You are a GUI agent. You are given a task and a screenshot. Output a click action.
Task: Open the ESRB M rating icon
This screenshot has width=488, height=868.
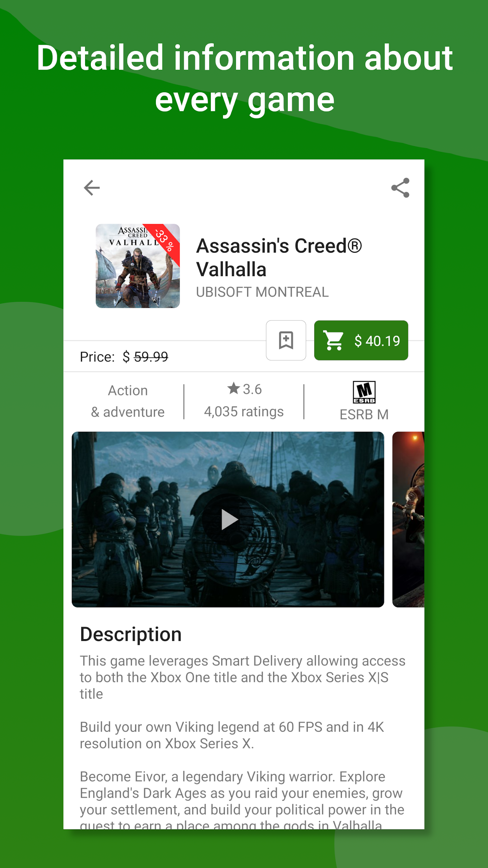click(x=364, y=392)
